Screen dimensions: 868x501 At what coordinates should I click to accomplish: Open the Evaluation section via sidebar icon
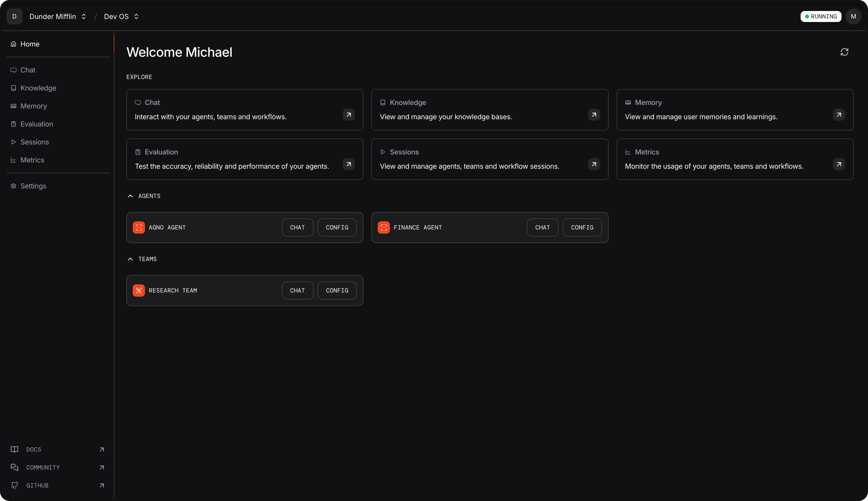click(13, 124)
